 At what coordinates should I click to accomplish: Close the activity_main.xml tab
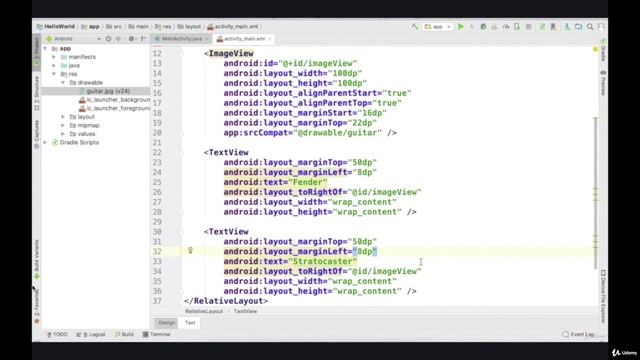[270, 39]
